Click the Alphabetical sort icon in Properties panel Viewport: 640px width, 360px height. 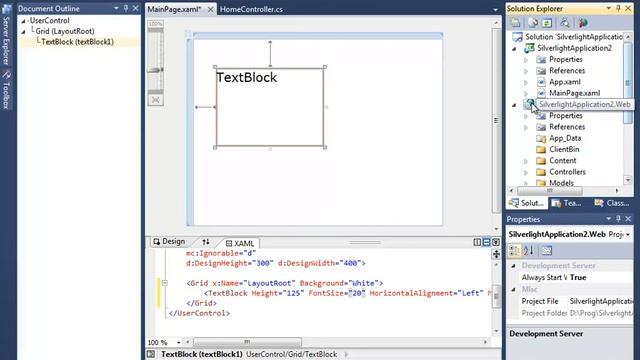click(x=529, y=251)
